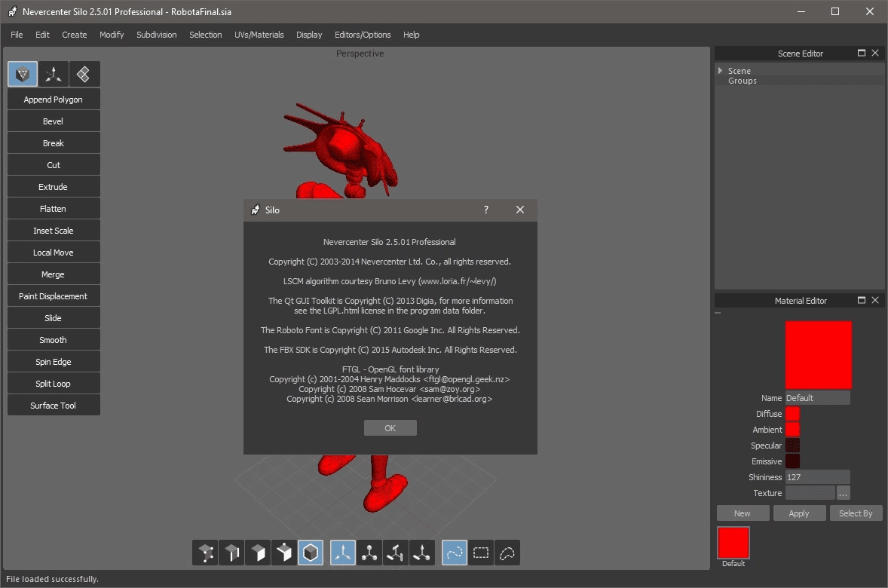The width and height of the screenshot is (888, 588).
Task: Click the Smooth tool button
Action: click(54, 340)
